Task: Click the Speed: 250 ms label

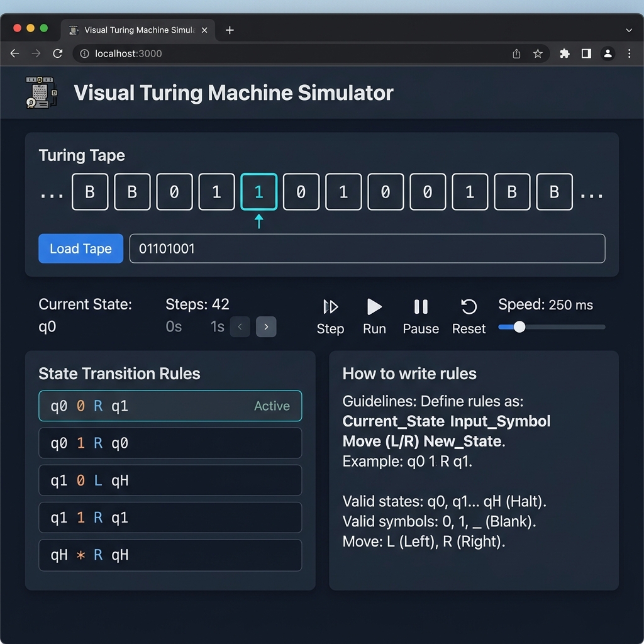Action: pos(545,305)
